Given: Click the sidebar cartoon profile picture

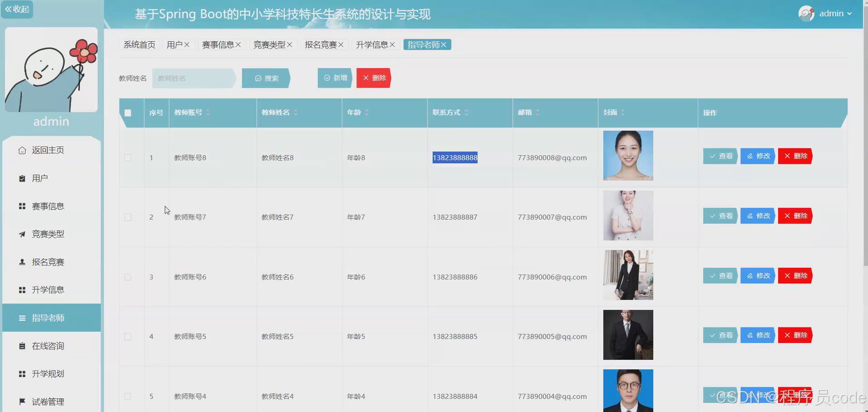Looking at the screenshot, I should click(x=51, y=69).
